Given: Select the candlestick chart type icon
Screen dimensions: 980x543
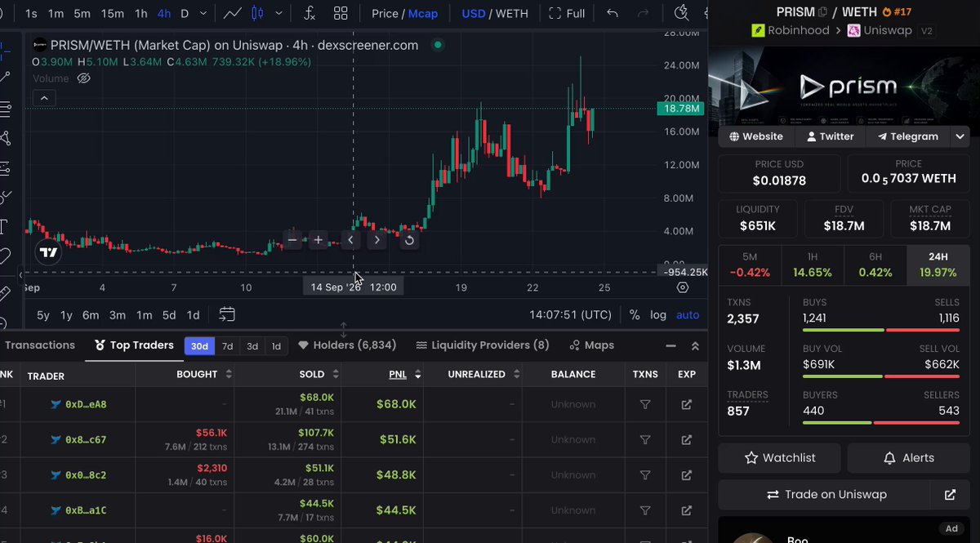Looking at the screenshot, I should point(258,13).
